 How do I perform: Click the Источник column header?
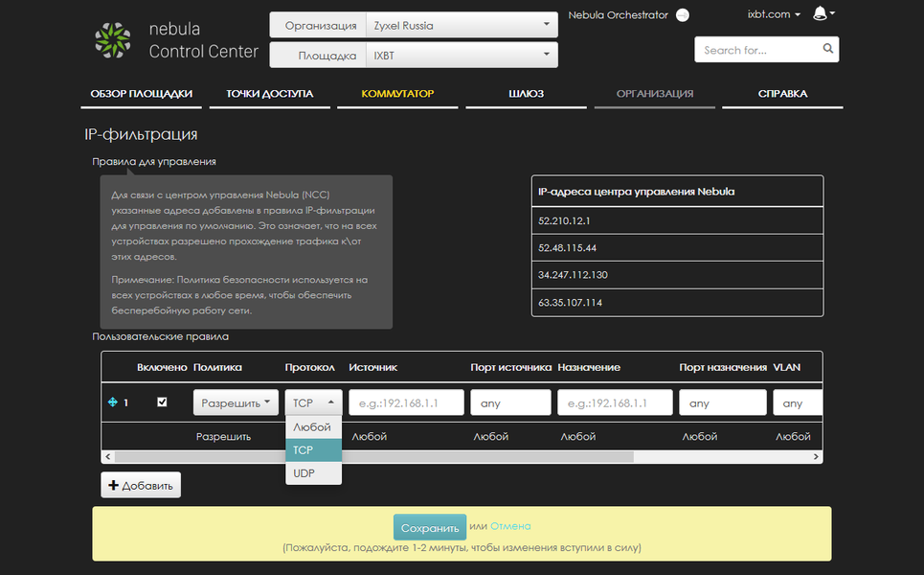pyautogui.click(x=373, y=367)
